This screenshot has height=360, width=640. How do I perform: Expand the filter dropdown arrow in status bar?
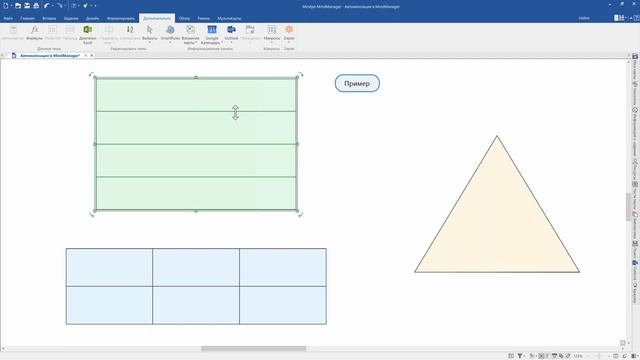coord(524,356)
